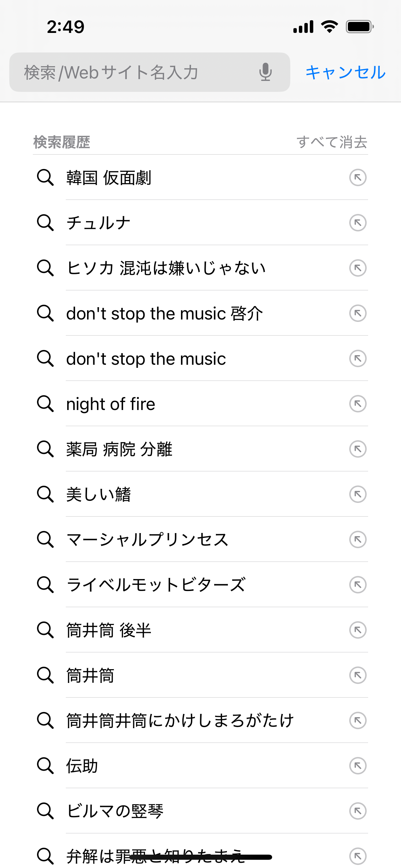The width and height of the screenshot is (401, 868).
Task: Focus the 検索/Webサイト名入力 search field
Action: (x=137, y=72)
